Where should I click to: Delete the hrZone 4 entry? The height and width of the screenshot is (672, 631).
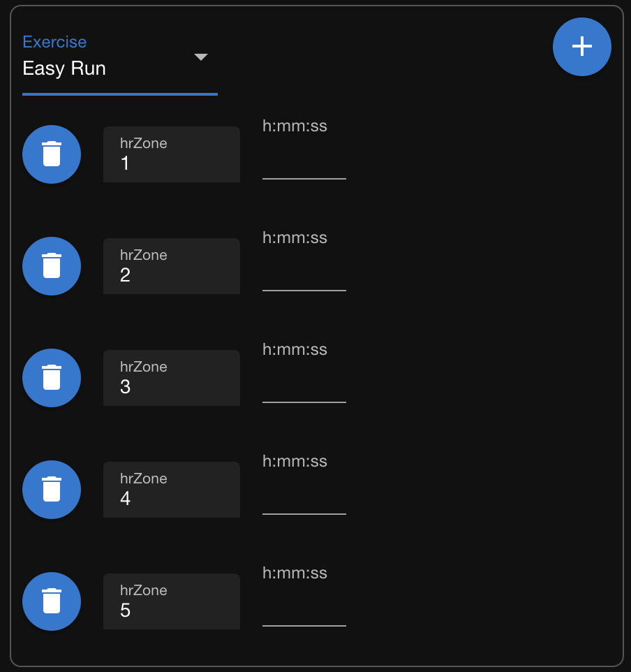click(x=52, y=490)
